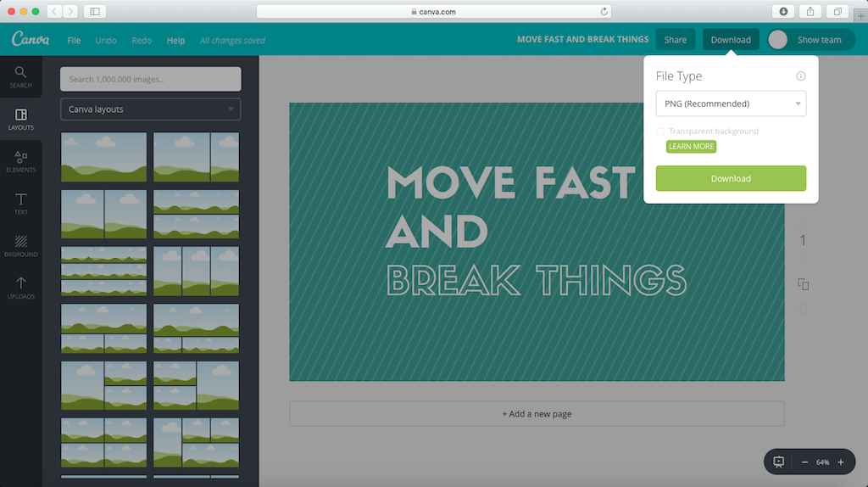This screenshot has width=868, height=487.
Task: Zoom out with the minus button
Action: pos(805,462)
